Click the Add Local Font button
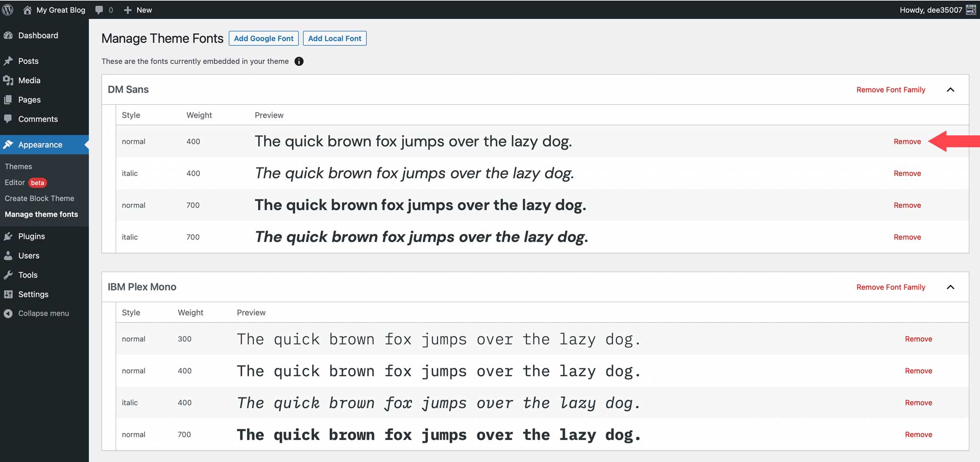This screenshot has width=980, height=462. click(335, 38)
